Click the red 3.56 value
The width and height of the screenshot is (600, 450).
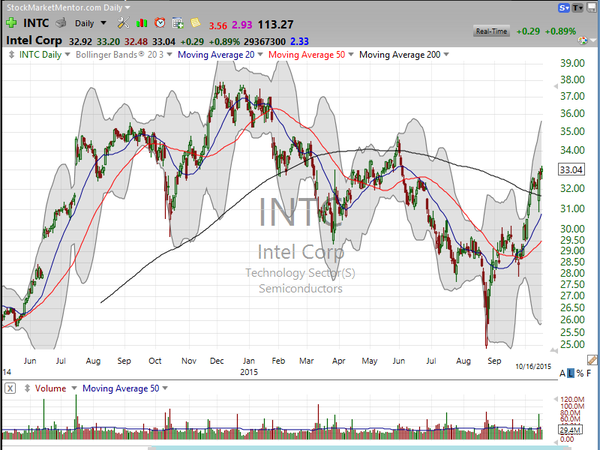click(x=218, y=26)
